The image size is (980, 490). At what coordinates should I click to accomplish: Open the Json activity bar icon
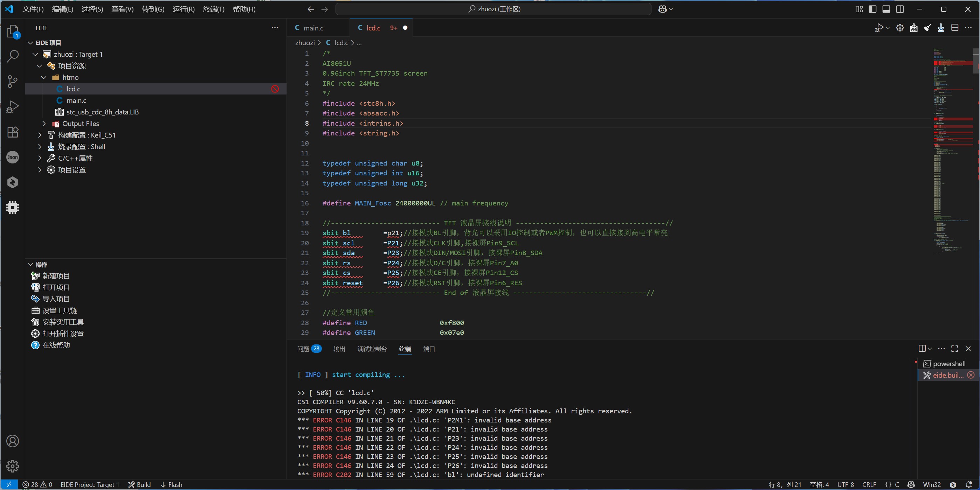[x=13, y=157]
